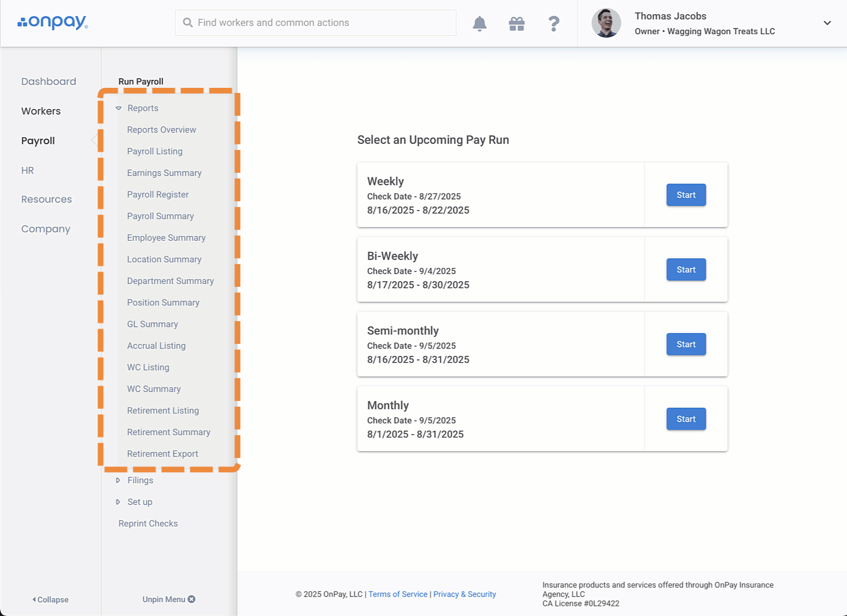Expand the Filings section
Screen dimensions: 847x616
click(118, 480)
